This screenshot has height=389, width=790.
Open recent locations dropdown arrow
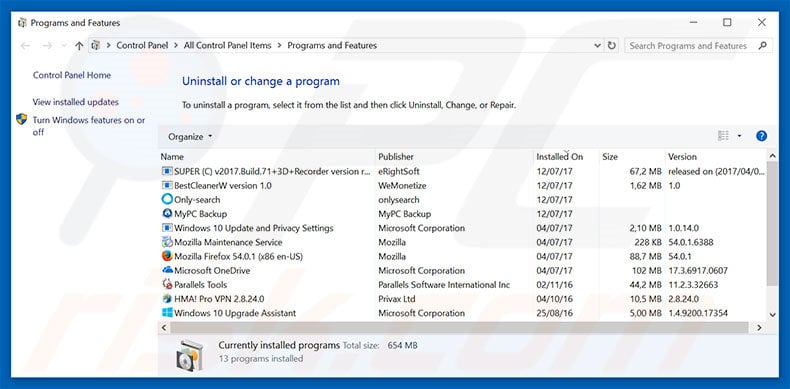tap(64, 46)
